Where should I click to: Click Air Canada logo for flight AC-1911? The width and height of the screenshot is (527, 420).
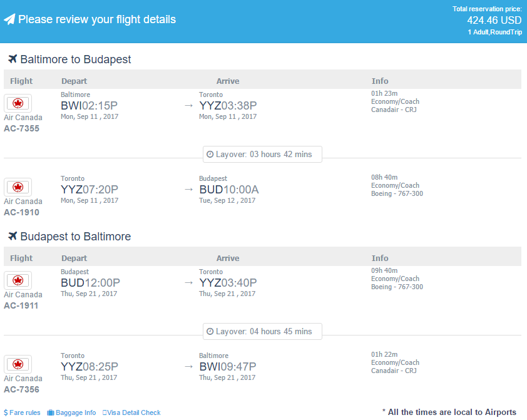pos(18,280)
